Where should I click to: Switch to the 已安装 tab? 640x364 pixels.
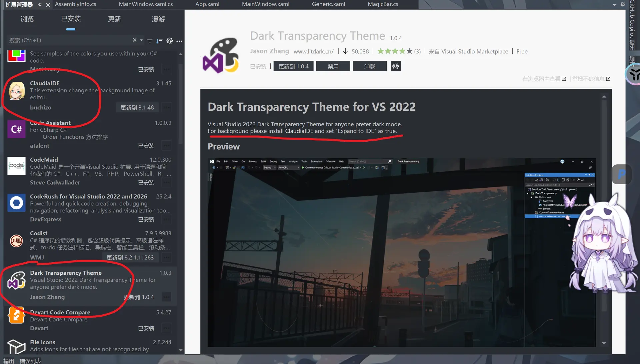(x=71, y=19)
